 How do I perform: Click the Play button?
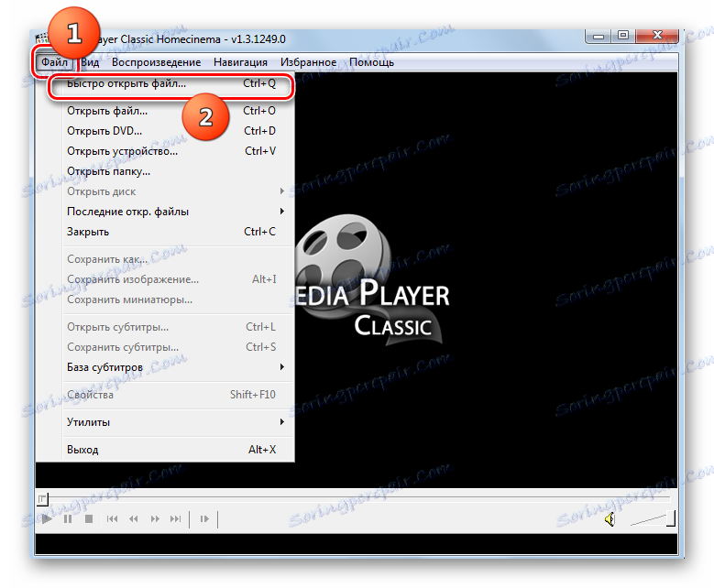[x=47, y=518]
